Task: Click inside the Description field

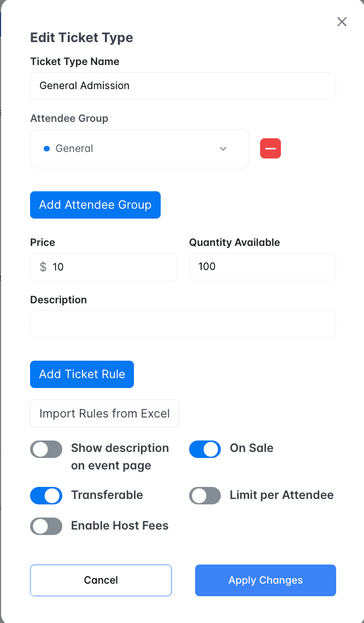Action: point(183,324)
